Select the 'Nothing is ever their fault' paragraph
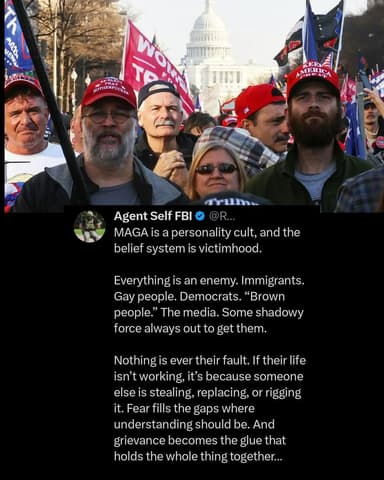Image resolution: width=384 pixels, height=480 pixels. [x=210, y=408]
